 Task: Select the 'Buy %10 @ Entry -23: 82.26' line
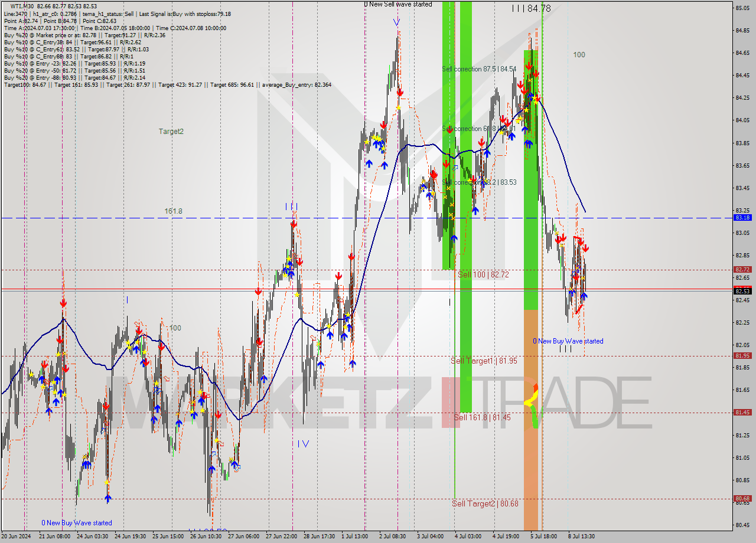[x=74, y=64]
